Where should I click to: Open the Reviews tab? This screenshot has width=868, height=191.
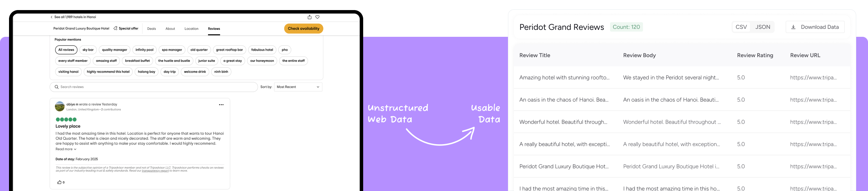214,29
